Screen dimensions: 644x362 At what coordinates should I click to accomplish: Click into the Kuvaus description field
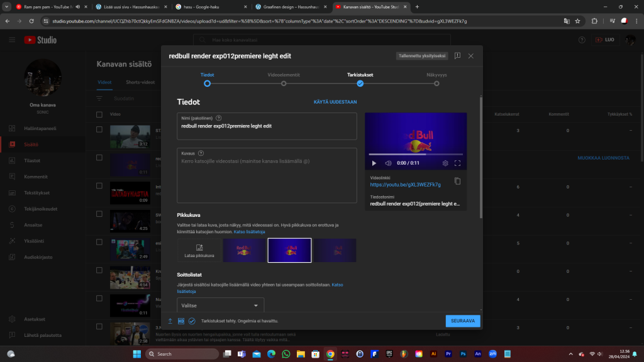click(267, 175)
